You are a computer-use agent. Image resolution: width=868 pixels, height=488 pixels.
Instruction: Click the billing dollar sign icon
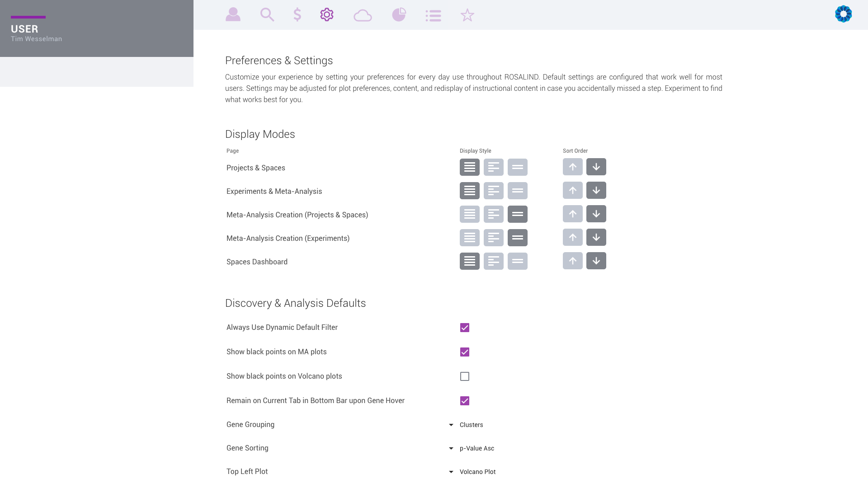(x=297, y=14)
